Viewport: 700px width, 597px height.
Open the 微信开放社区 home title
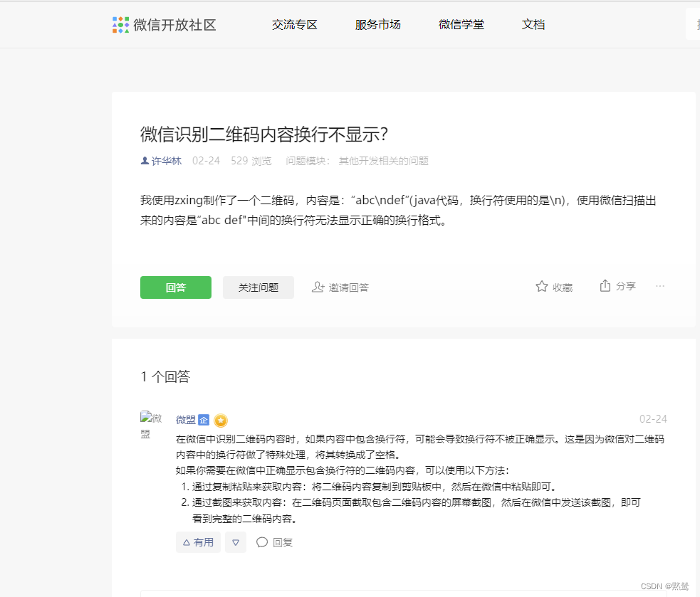pos(174,25)
